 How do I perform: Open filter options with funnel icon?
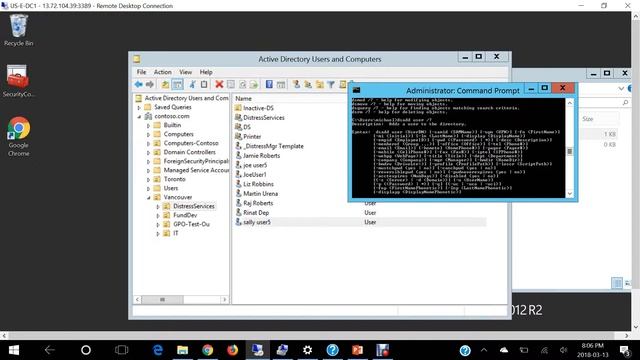click(331, 84)
